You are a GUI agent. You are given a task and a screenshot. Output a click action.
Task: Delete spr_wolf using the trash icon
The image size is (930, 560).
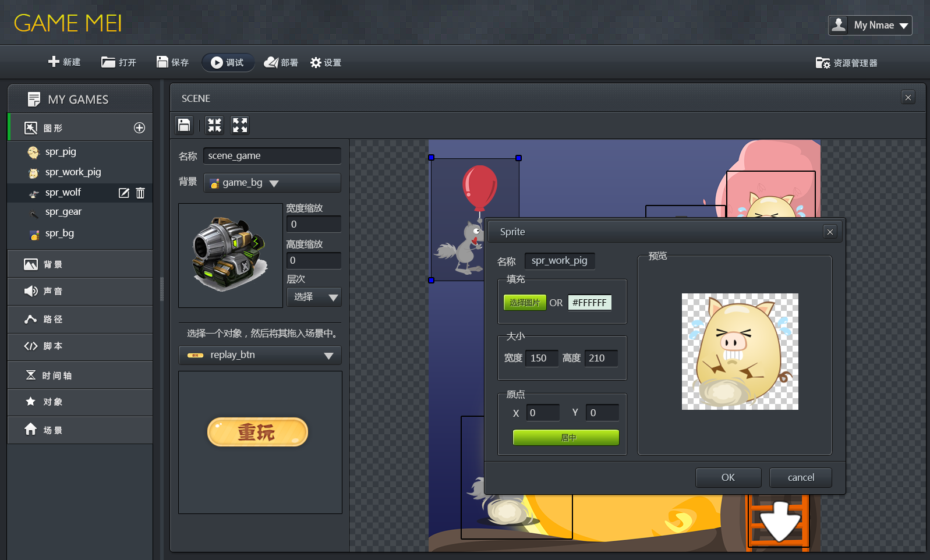140,193
